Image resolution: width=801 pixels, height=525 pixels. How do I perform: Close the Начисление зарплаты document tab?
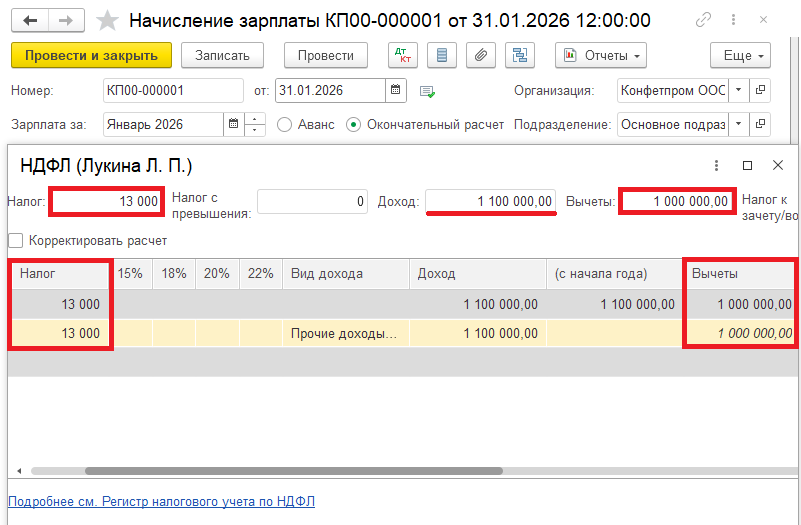click(763, 20)
